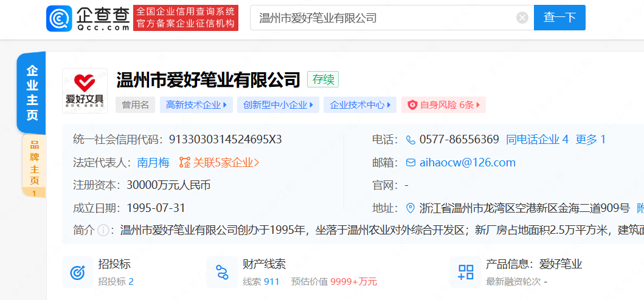Click credit code 9133030314524695X3
This screenshot has width=644, height=300.
click(226, 140)
